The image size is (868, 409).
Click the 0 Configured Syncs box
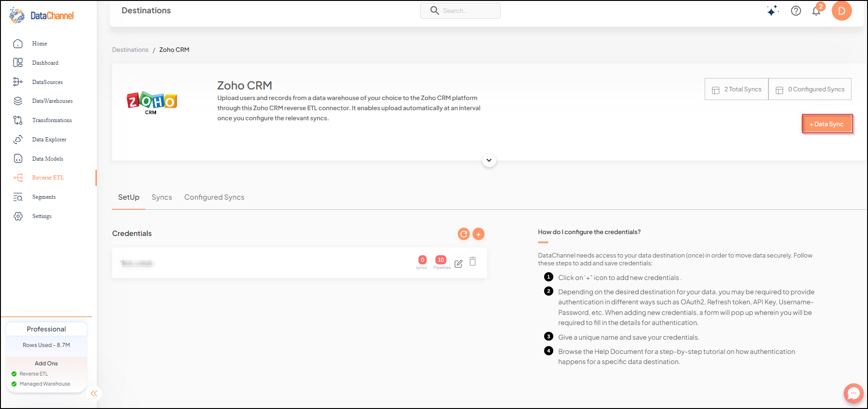point(810,89)
